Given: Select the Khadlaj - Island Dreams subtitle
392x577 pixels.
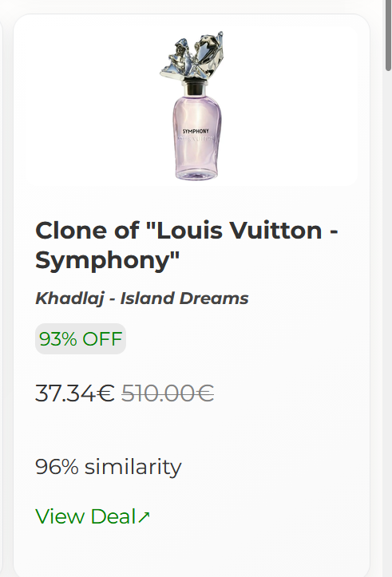Looking at the screenshot, I should [141, 298].
